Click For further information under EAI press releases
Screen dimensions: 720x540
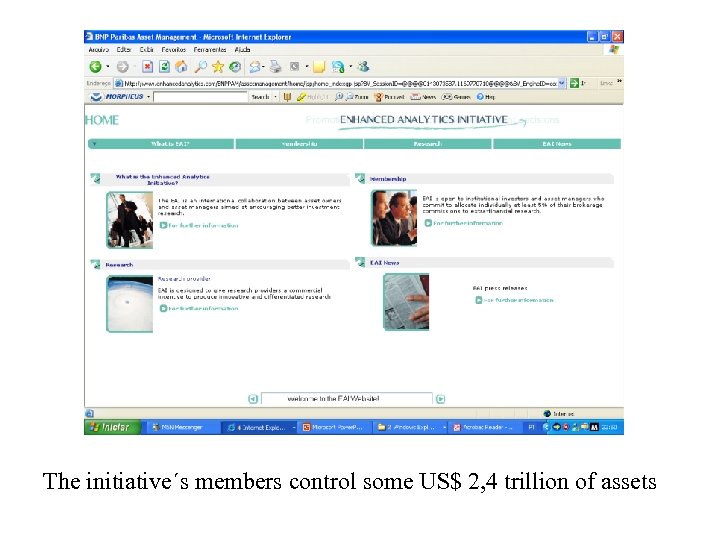[x=514, y=300]
